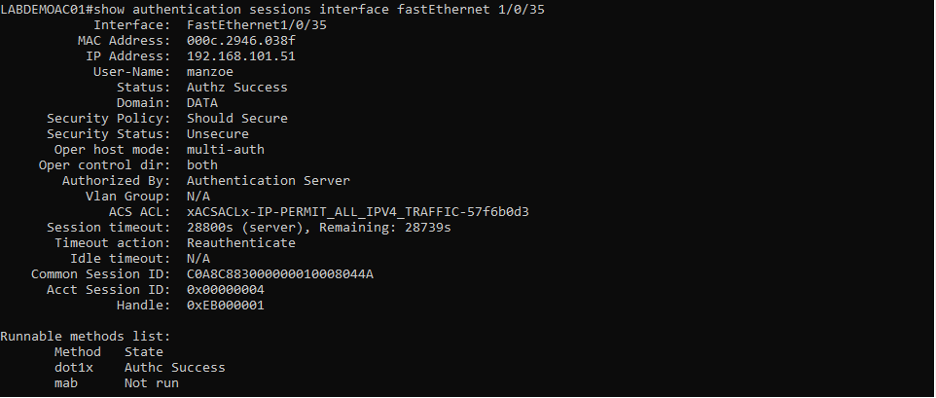This screenshot has height=398, width=936.
Task: Select the username manzoe
Action: click(x=210, y=72)
